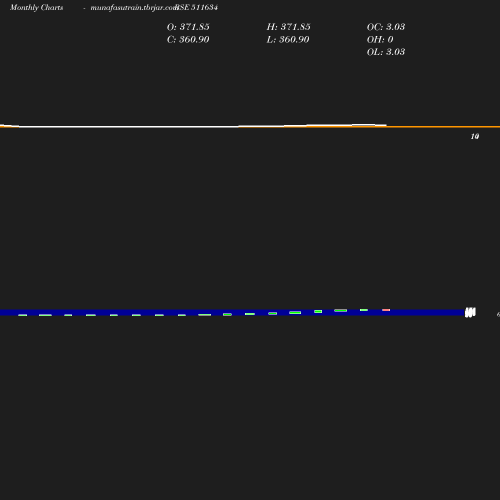Image resolution: width=500 pixels, height=500 pixels.
Task: Click the "Monthly Charts" title text
Action: pos(36,8)
